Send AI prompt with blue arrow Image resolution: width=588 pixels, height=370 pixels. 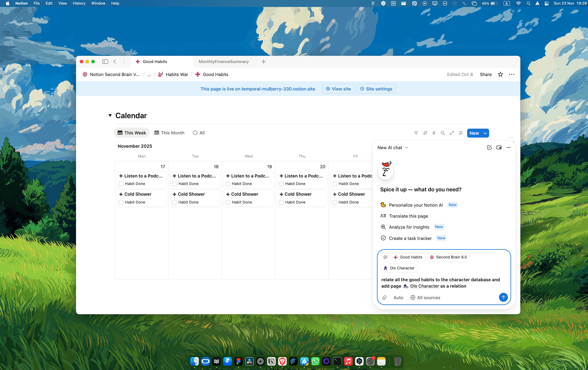tap(503, 297)
